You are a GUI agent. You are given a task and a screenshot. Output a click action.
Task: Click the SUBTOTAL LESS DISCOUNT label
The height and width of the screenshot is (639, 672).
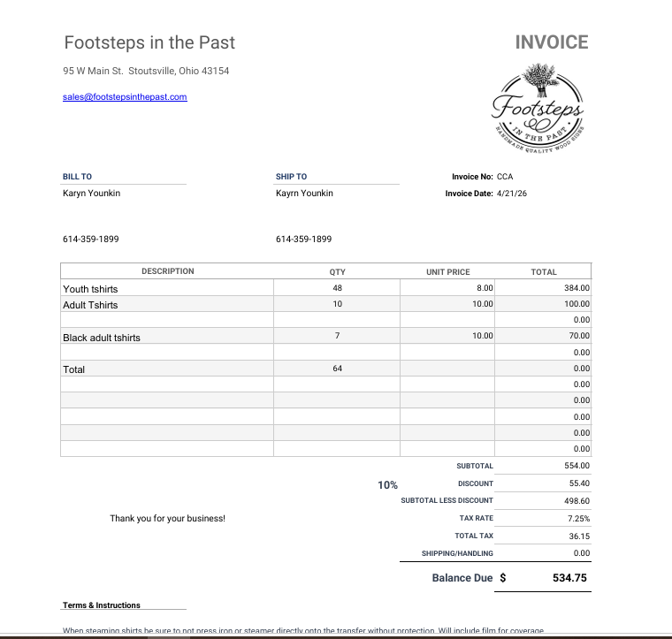[447, 500]
